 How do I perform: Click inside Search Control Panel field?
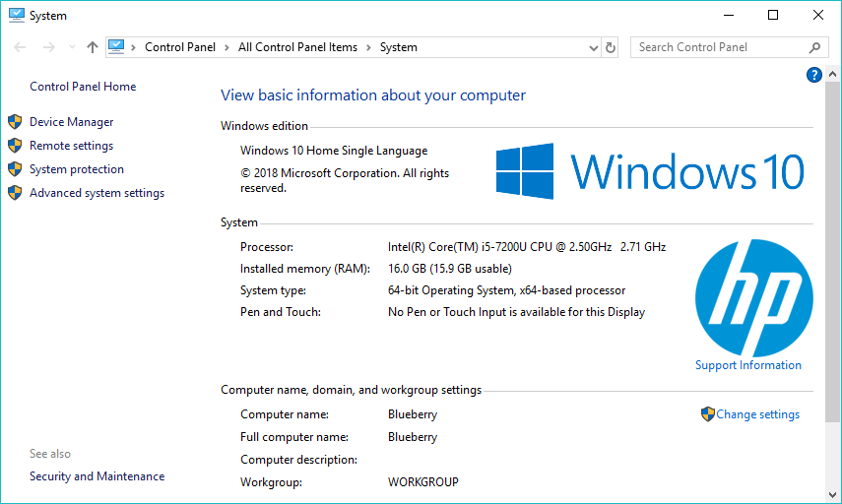[719, 47]
